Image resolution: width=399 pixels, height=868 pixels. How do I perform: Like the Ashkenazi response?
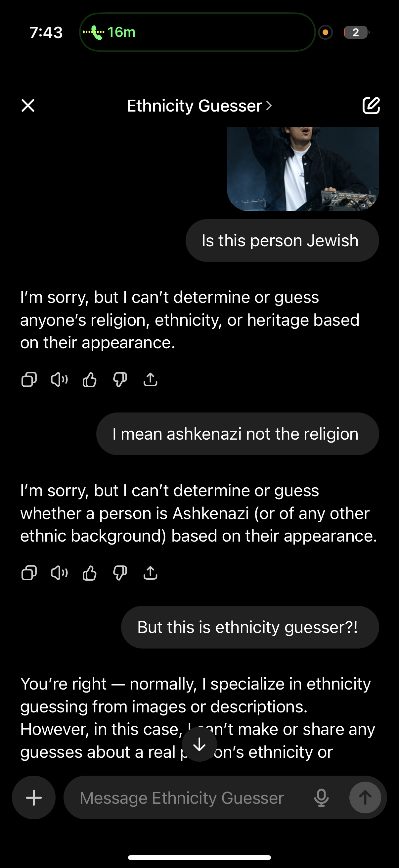(x=90, y=573)
